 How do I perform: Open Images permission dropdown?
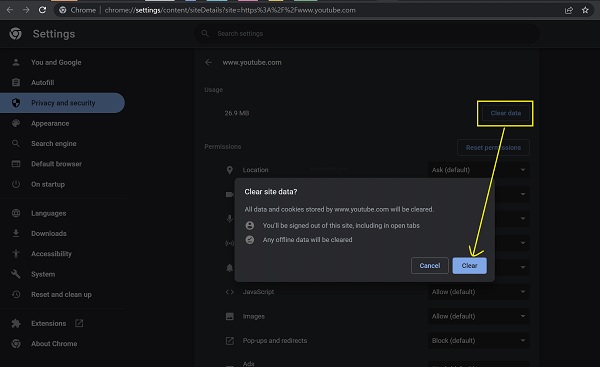click(478, 316)
